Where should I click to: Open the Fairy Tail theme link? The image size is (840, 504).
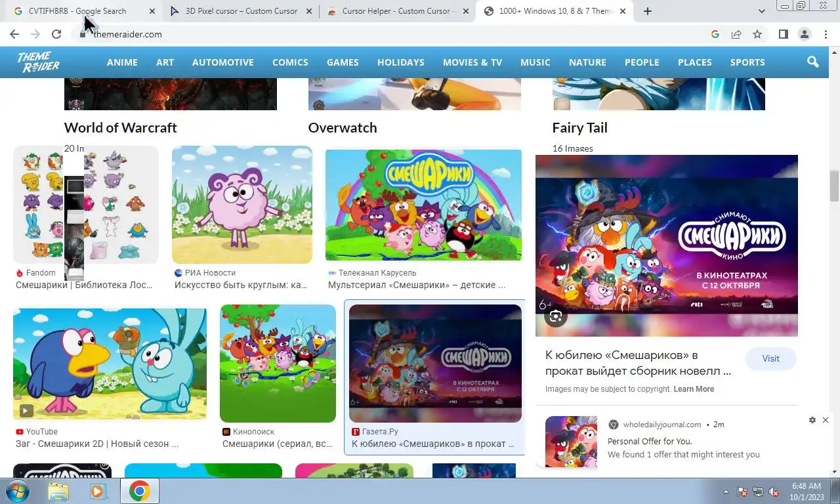tap(580, 127)
